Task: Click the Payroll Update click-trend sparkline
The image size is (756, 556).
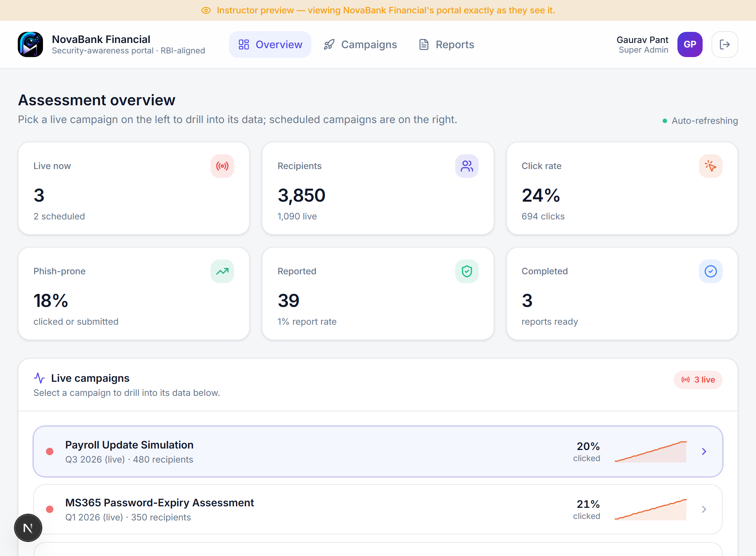Action: point(651,451)
